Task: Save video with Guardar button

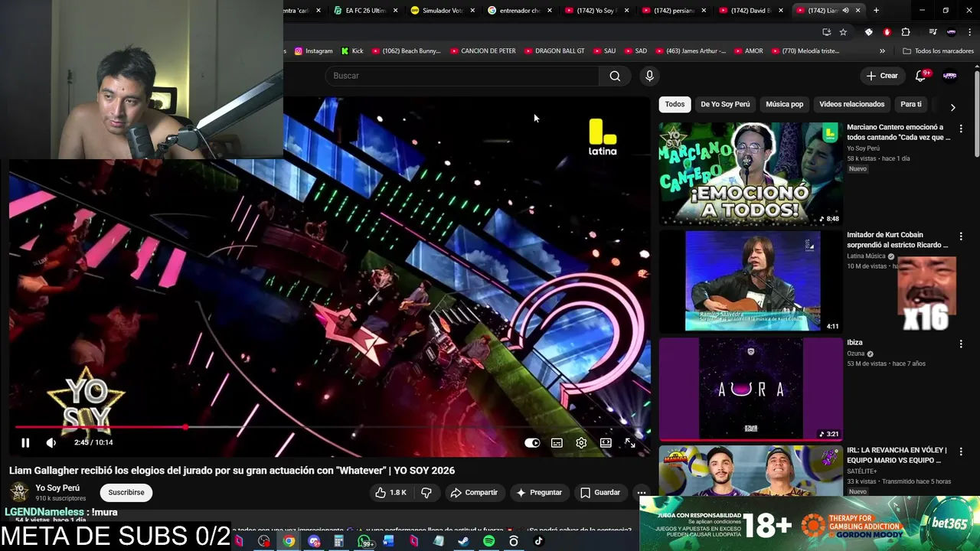Action: pos(600,492)
